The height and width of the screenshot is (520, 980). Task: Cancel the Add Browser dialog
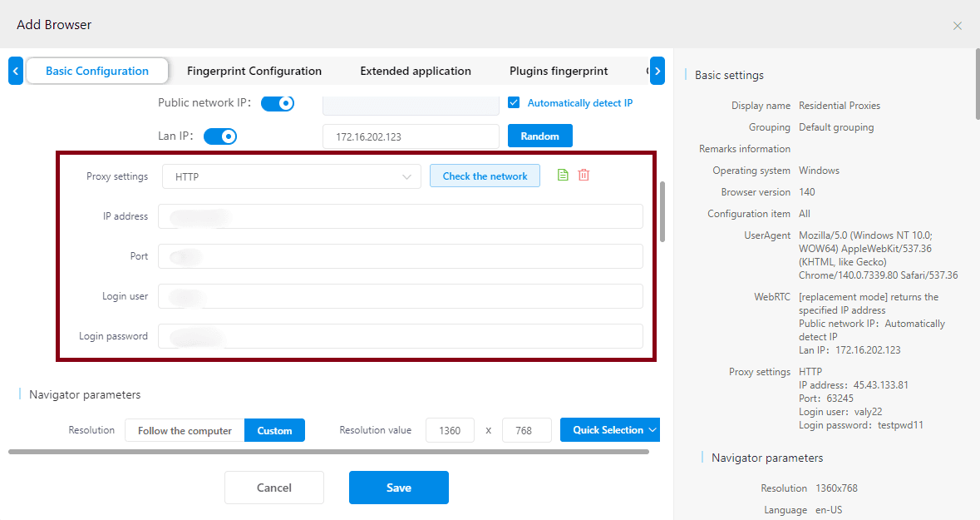pyautogui.click(x=273, y=488)
